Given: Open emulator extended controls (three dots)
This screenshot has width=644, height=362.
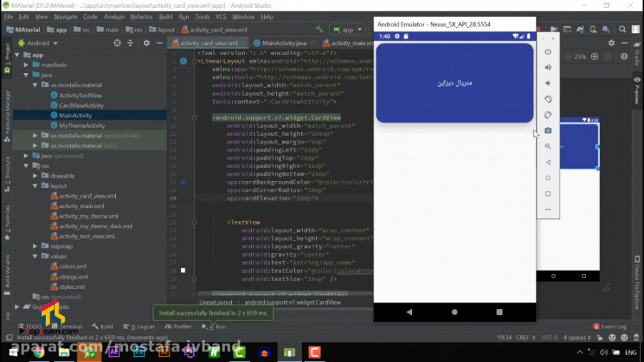Looking at the screenshot, I should point(548,210).
